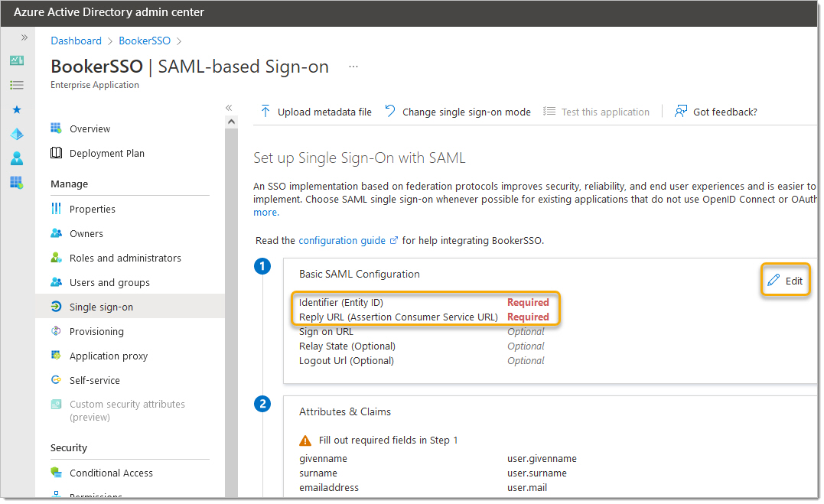Navigate to Dashboard breadcrumb
The height and width of the screenshot is (504, 824).
click(x=76, y=41)
